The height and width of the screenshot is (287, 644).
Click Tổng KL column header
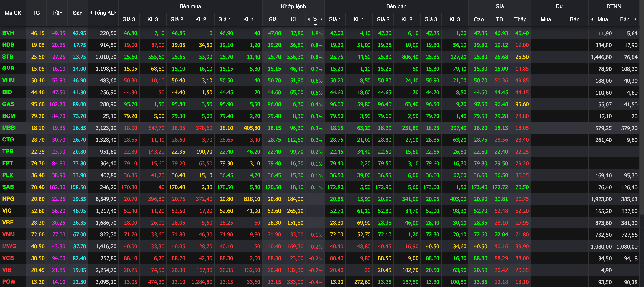point(104,13)
